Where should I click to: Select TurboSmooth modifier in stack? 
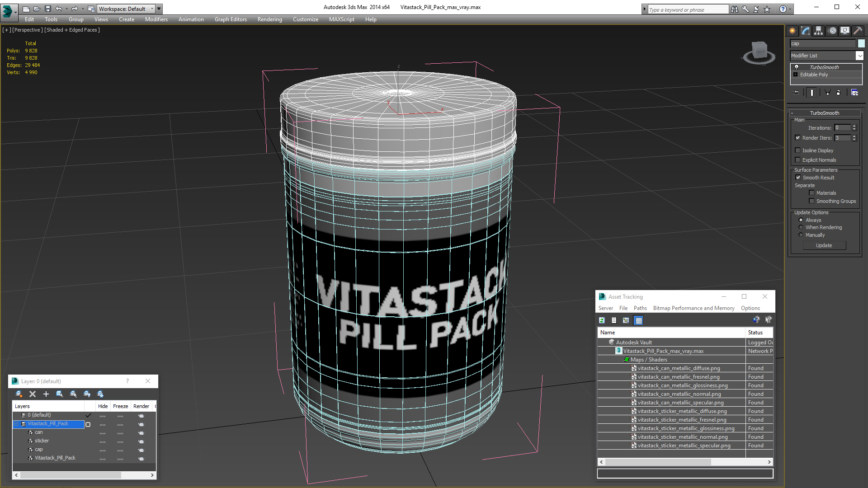pyautogui.click(x=824, y=67)
